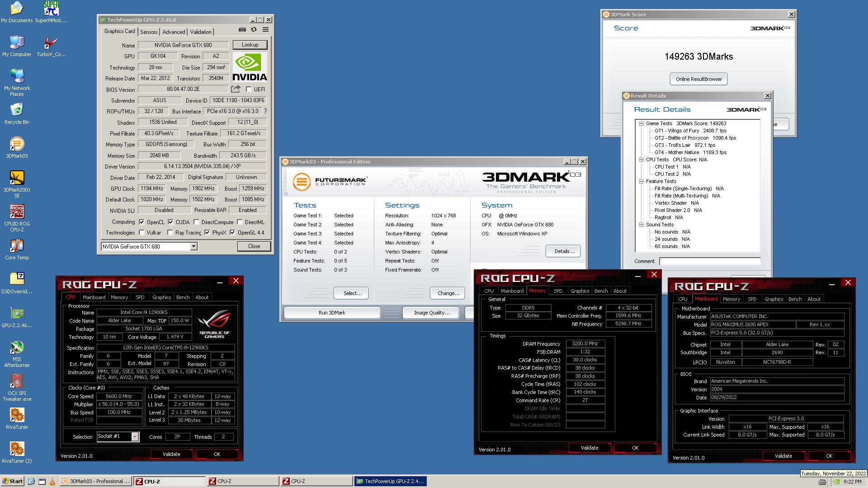
Task: Take GPU-Z screenshot with camera icon
Action: (242, 30)
